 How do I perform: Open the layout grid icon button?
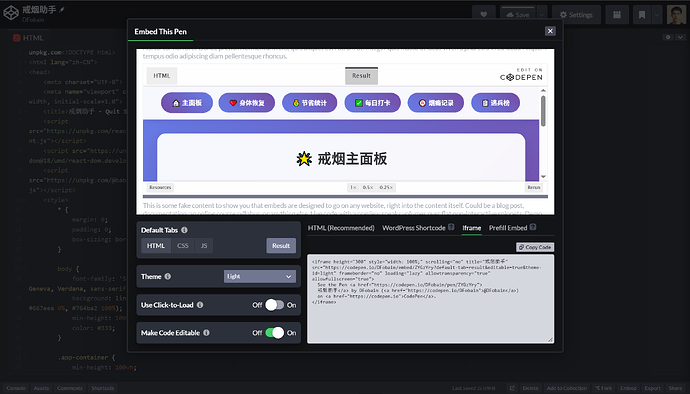tap(617, 15)
